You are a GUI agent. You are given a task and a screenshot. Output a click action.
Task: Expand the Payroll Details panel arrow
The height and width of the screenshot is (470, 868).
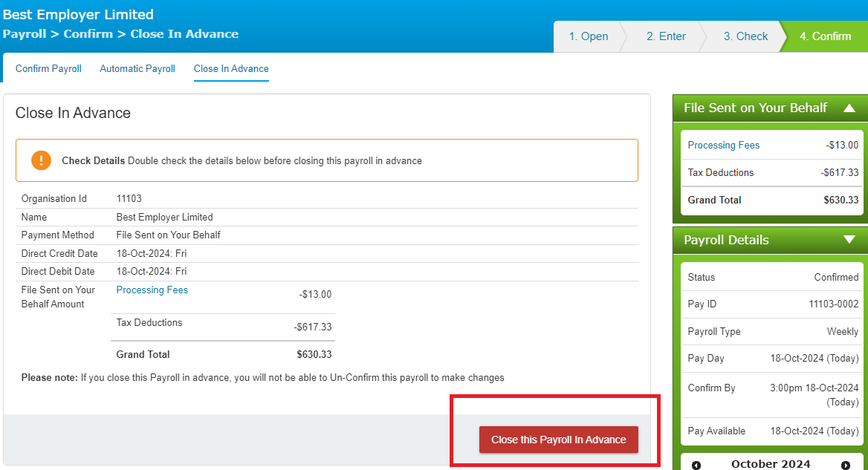[849, 239]
